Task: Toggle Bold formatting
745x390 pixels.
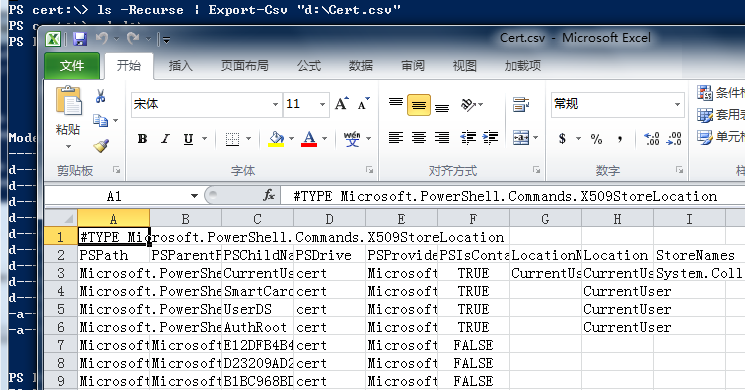Action: coord(142,139)
